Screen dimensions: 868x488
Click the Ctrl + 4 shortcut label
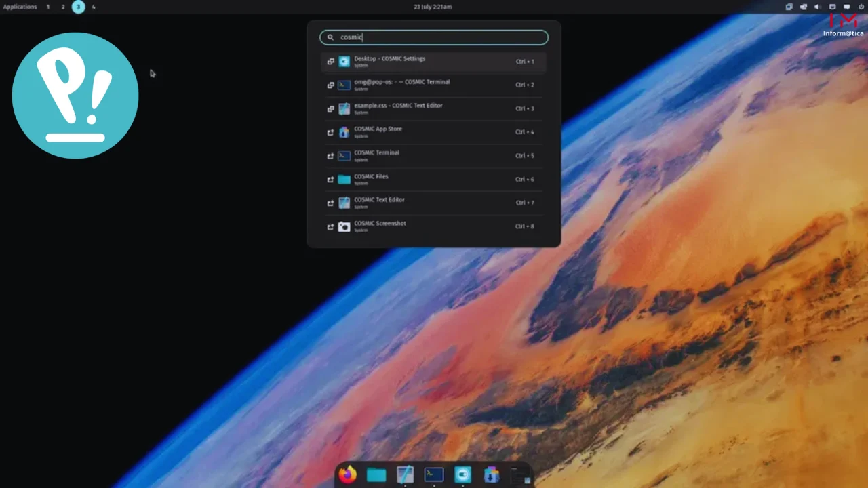[x=525, y=132]
